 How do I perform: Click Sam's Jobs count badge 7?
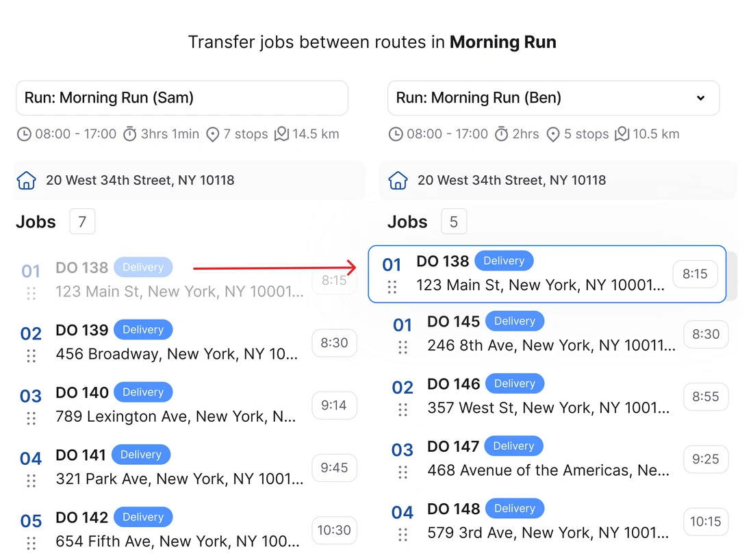82,221
